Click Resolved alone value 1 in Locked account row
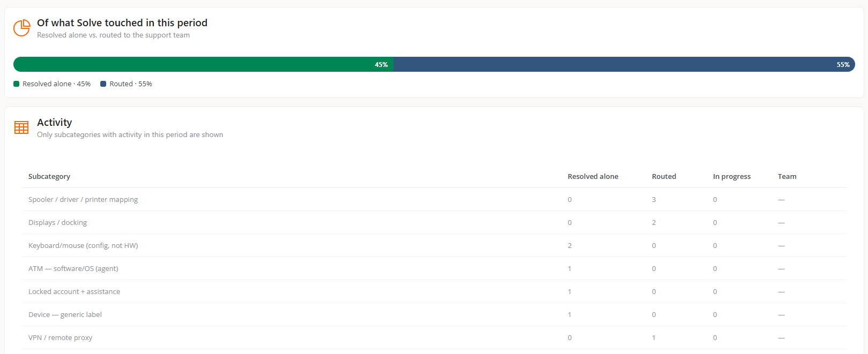The image size is (868, 354). [x=570, y=291]
